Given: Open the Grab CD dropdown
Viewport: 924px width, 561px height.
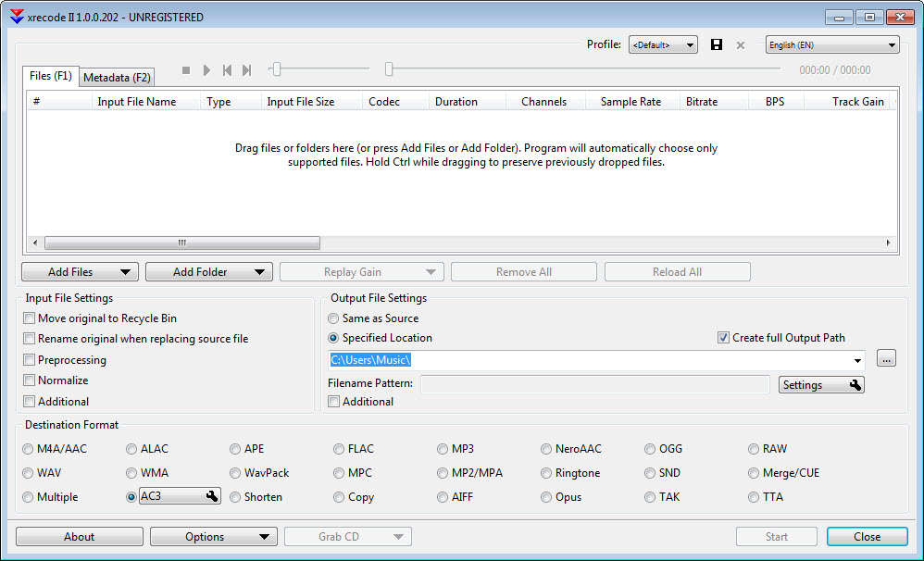Looking at the screenshot, I should [348, 537].
